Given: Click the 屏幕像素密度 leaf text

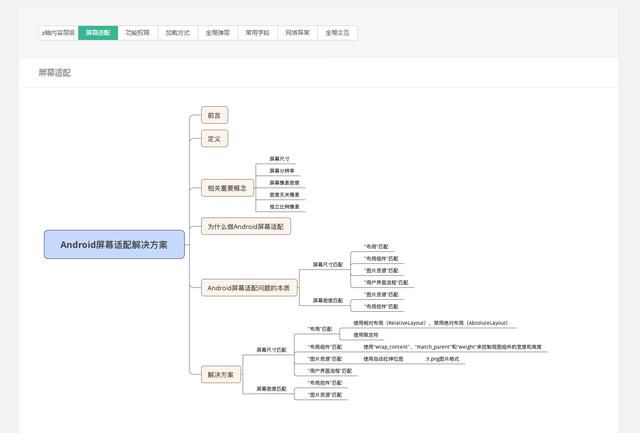Looking at the screenshot, I should click(x=284, y=183).
